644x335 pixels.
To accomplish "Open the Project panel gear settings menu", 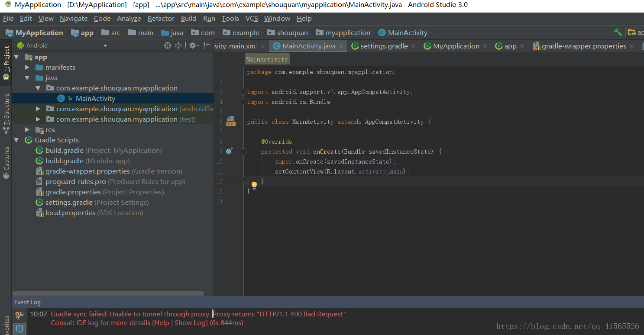I will [193, 45].
